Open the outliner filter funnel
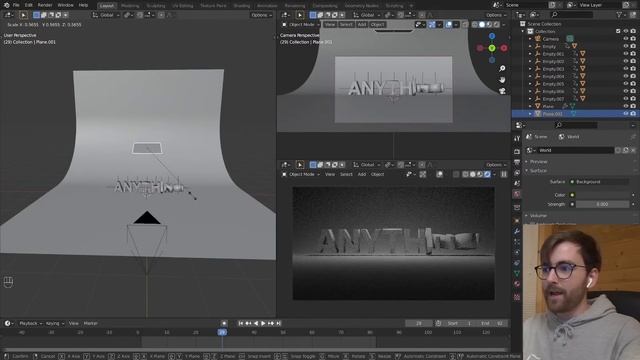The width and height of the screenshot is (640, 360). [x=620, y=15]
